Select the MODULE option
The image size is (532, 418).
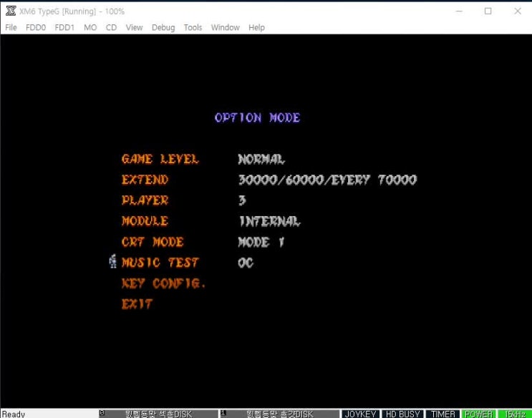(145, 221)
